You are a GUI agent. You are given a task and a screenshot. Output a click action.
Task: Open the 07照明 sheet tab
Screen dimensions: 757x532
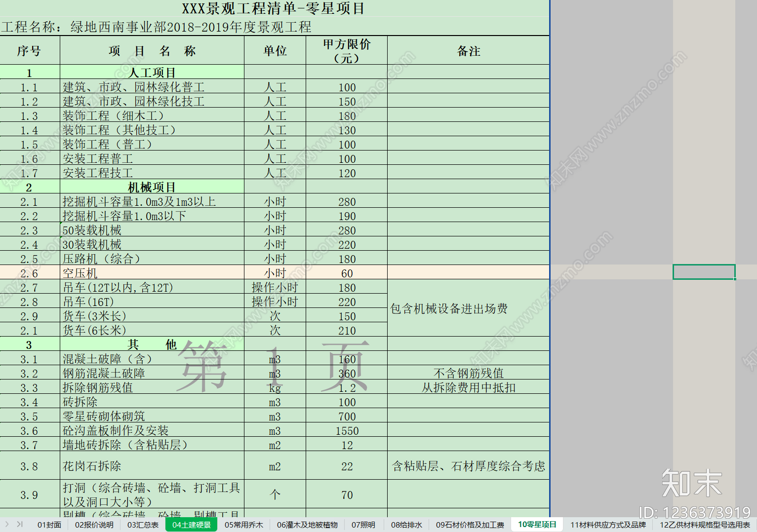pyautogui.click(x=363, y=525)
